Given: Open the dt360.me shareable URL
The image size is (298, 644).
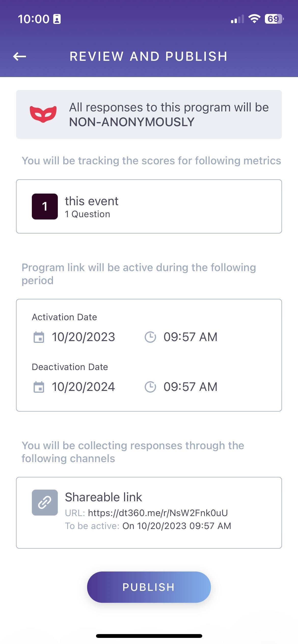Looking at the screenshot, I should 158,513.
